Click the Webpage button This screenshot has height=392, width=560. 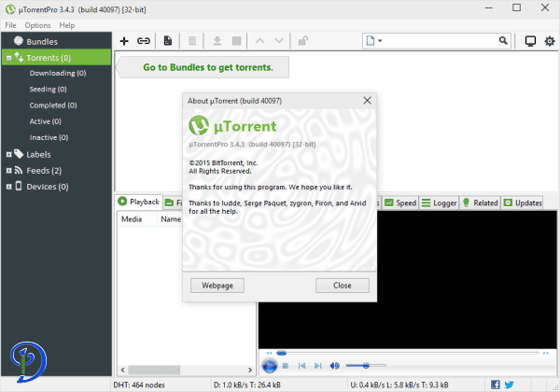217,286
